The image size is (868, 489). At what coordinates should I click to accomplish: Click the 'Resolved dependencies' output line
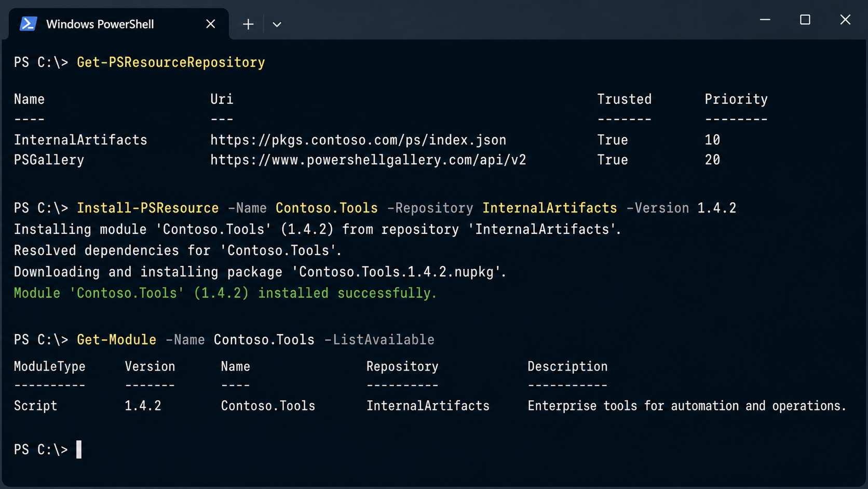[x=178, y=250]
